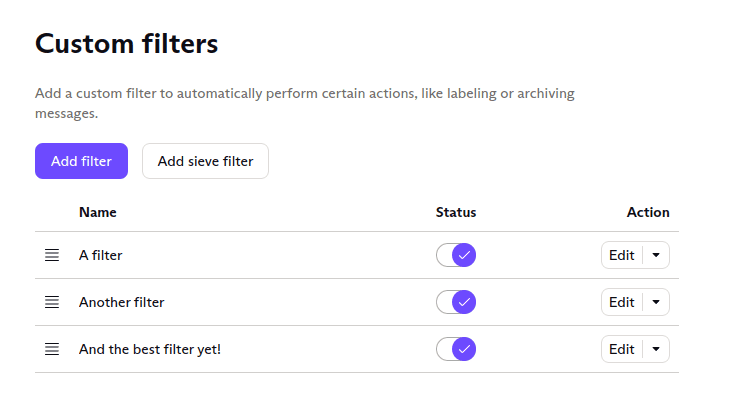Click drag handle for "And the best filter yet!"
Viewport: 744px width, 404px height.
click(x=52, y=349)
